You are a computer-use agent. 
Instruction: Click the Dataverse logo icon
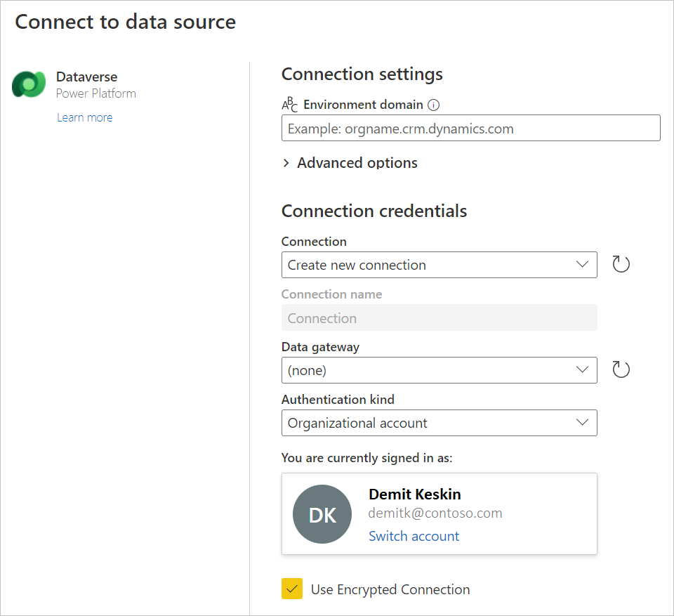(29, 85)
